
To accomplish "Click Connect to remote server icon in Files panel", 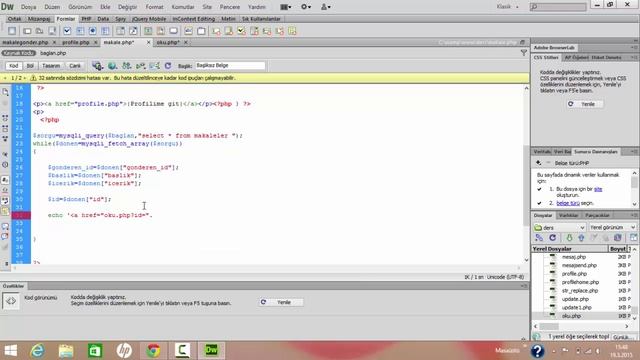I will pyautogui.click(x=539, y=238).
